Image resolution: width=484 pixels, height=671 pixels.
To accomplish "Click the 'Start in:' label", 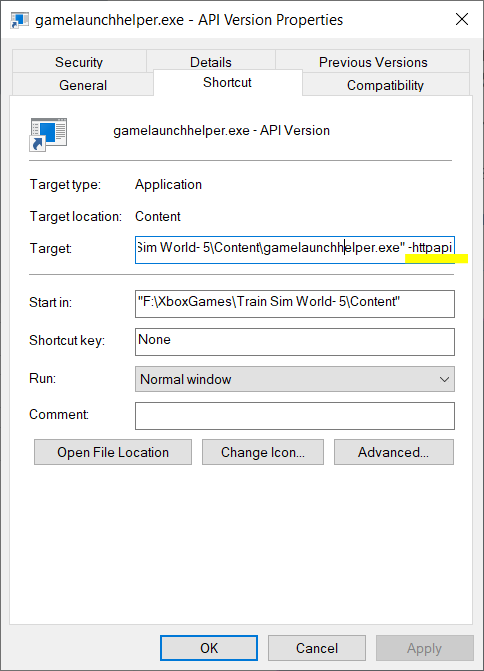I will pos(50,302).
